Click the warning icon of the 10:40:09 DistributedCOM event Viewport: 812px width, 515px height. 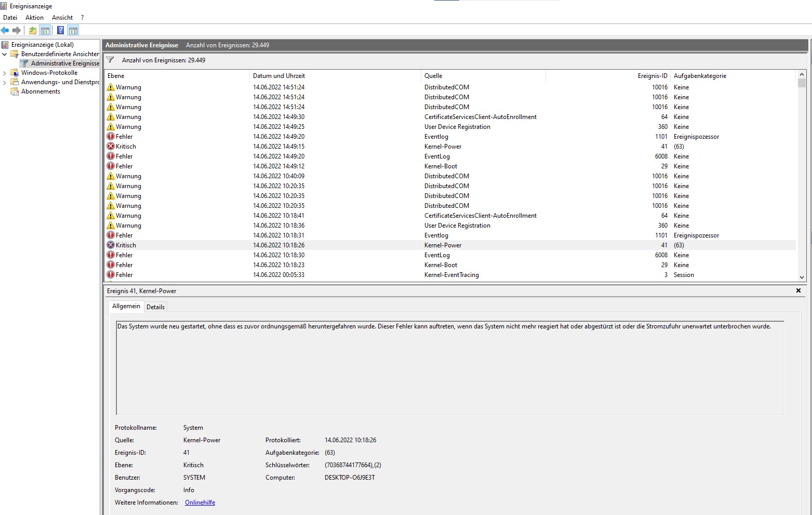tap(111, 176)
